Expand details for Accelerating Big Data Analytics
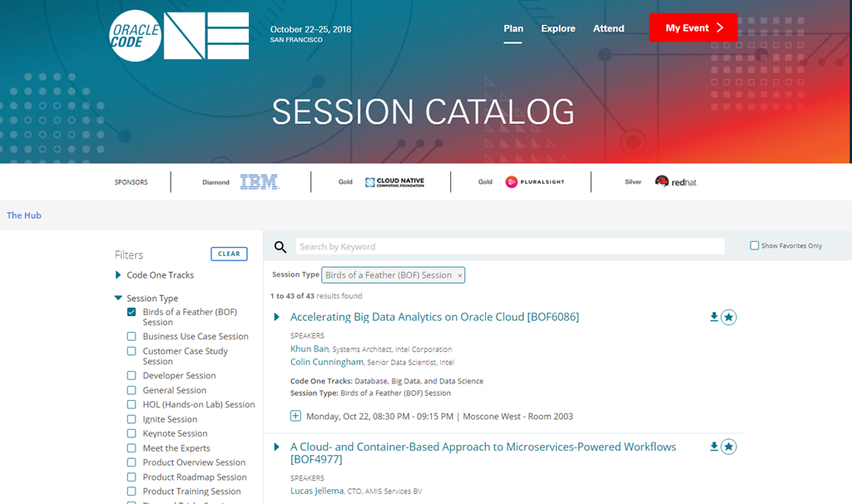852x504 pixels. click(x=277, y=317)
